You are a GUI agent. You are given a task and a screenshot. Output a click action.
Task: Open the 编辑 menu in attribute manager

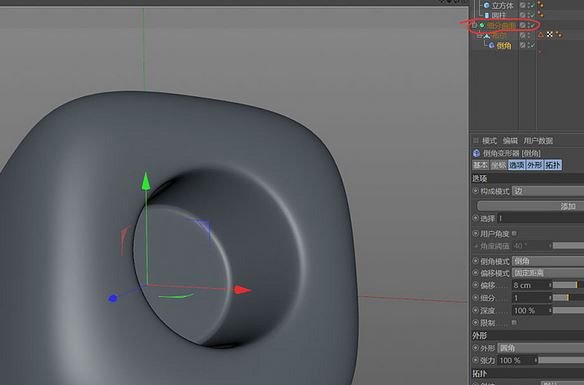(510, 141)
